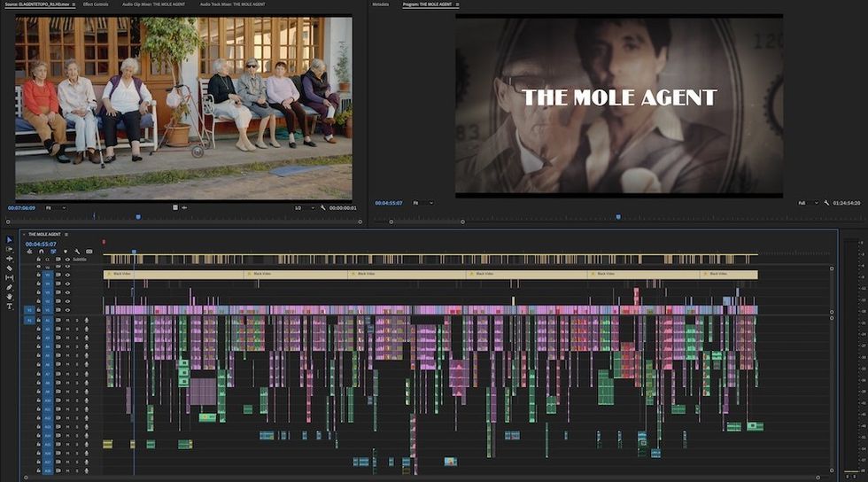
Task: Open Source monitor Fit zoom dropdown
Action: [55, 207]
